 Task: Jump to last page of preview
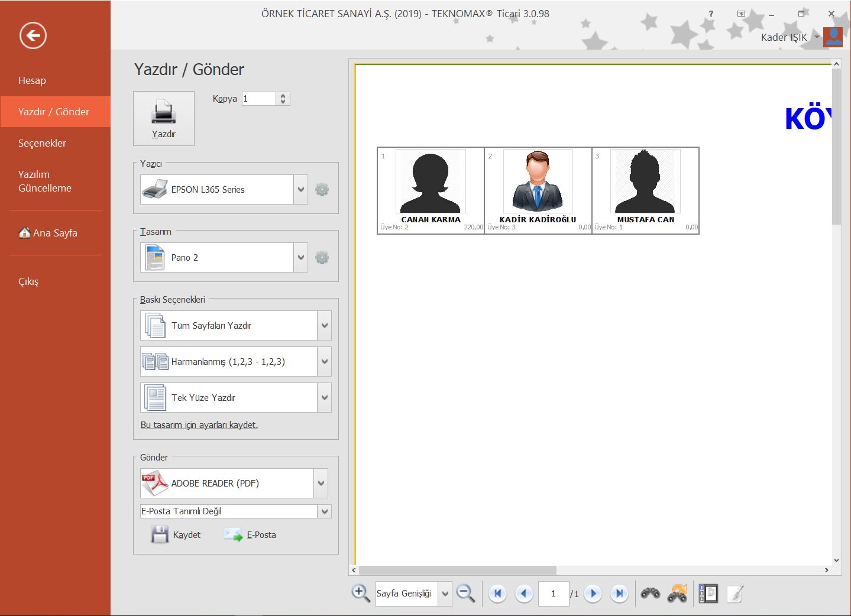[619, 594]
